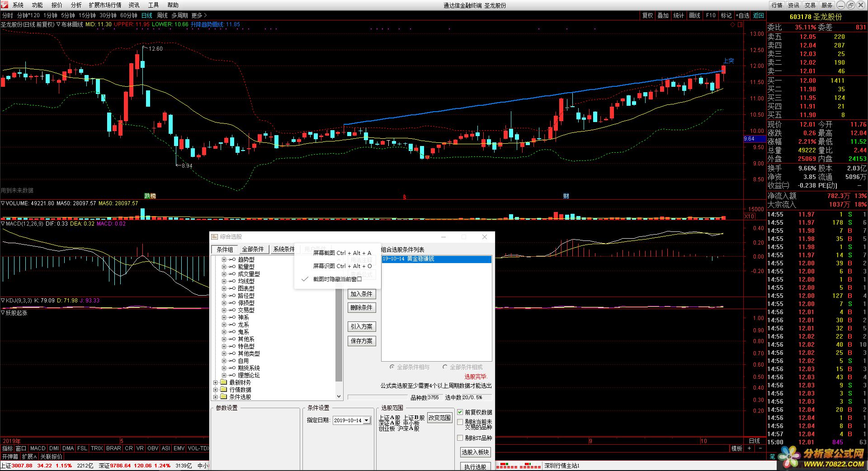
Task: Choose 屏幕截图 Ctrl+Alt+A menu entry
Action: click(342, 253)
